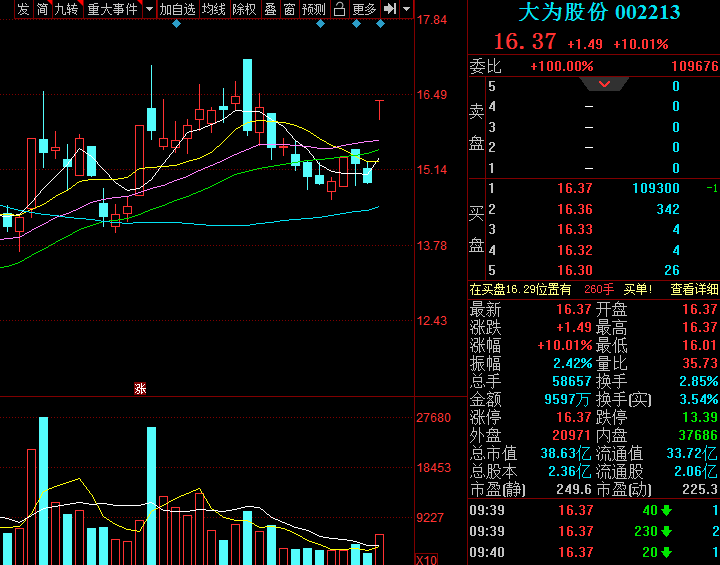Toggle the 简 simplified view button
The width and height of the screenshot is (720, 565).
point(42,9)
